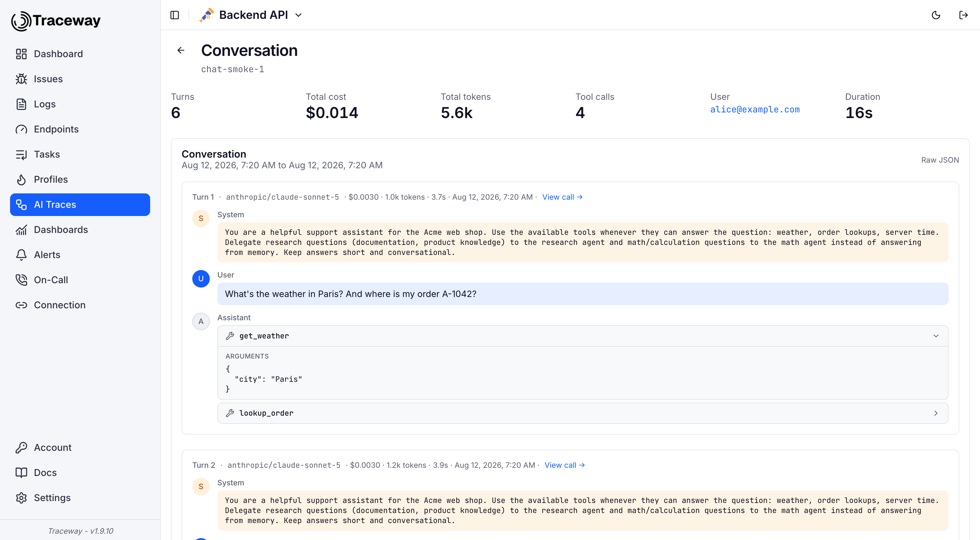Image resolution: width=980 pixels, height=540 pixels.
Task: Open Tasks in sidebar
Action: pyautogui.click(x=80, y=154)
